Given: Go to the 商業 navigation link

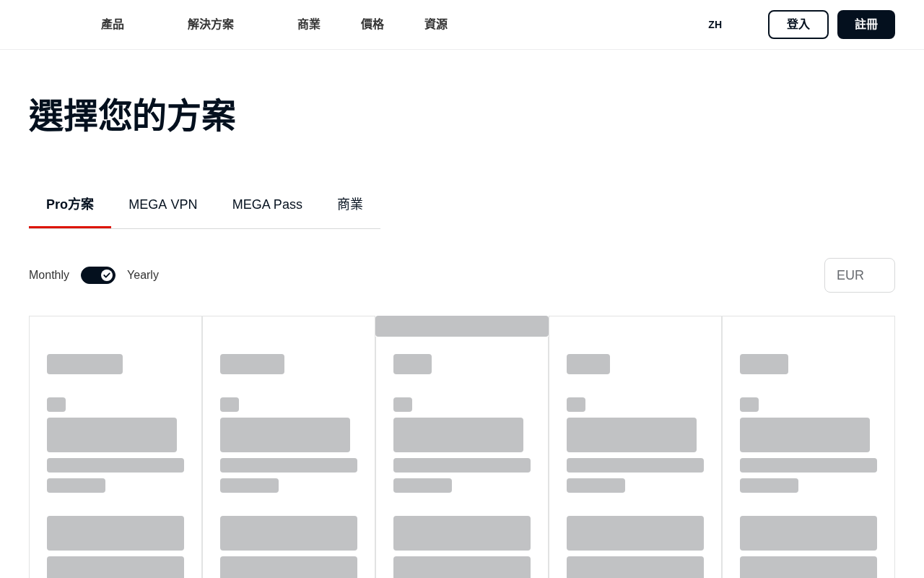Looking at the screenshot, I should [x=309, y=25].
